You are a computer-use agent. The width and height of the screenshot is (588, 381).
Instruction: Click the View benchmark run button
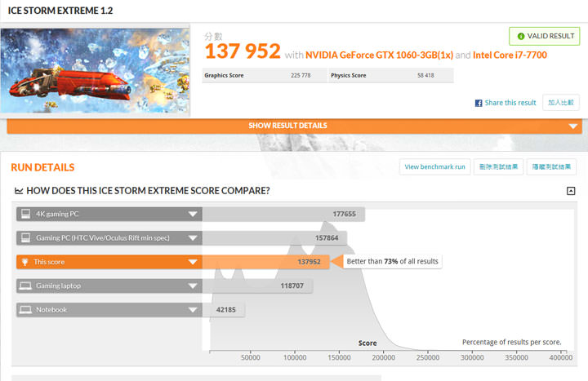tap(434, 166)
